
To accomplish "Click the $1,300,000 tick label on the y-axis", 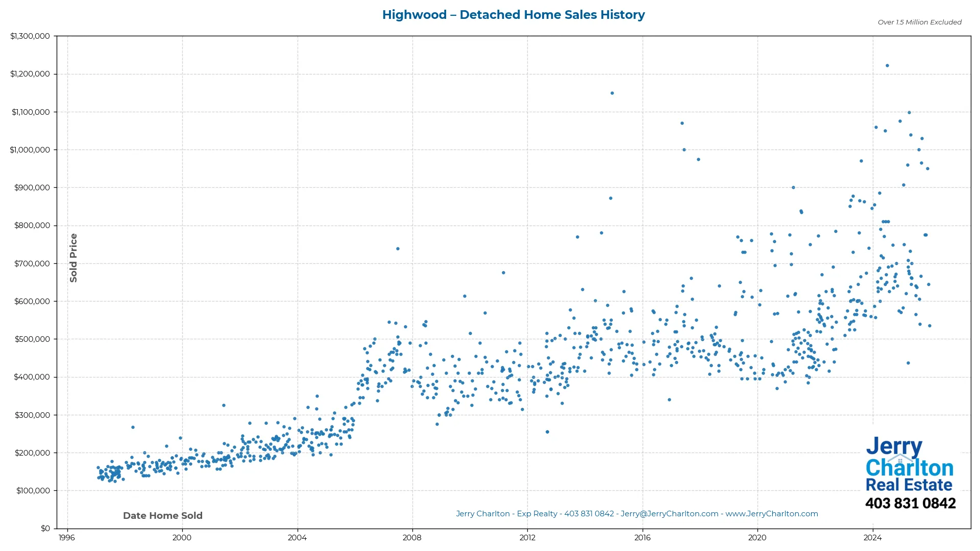I will [30, 36].
